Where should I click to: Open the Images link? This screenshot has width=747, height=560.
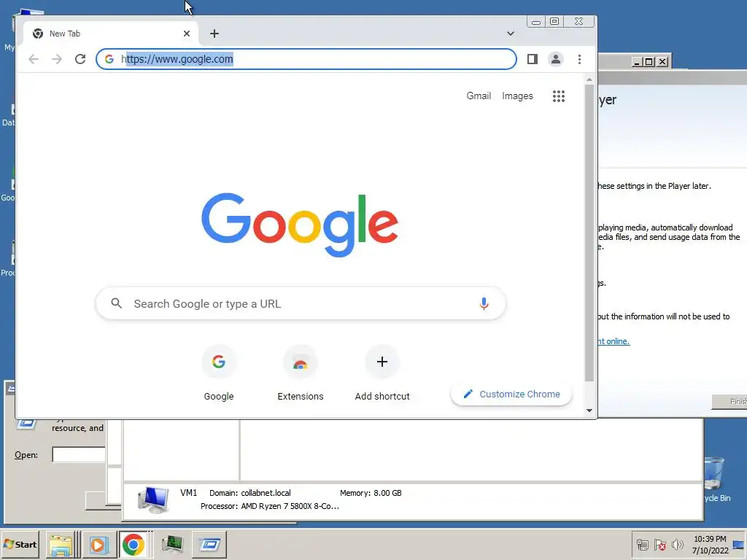[517, 96]
